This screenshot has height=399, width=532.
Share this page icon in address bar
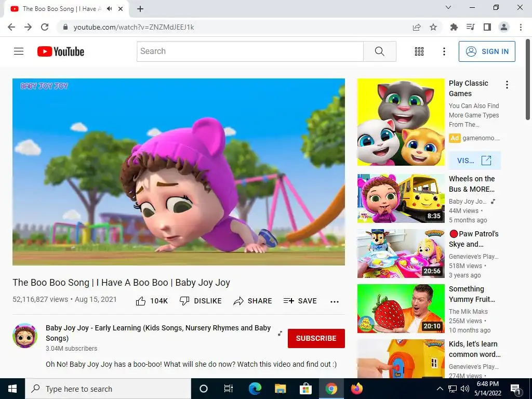[x=417, y=27]
